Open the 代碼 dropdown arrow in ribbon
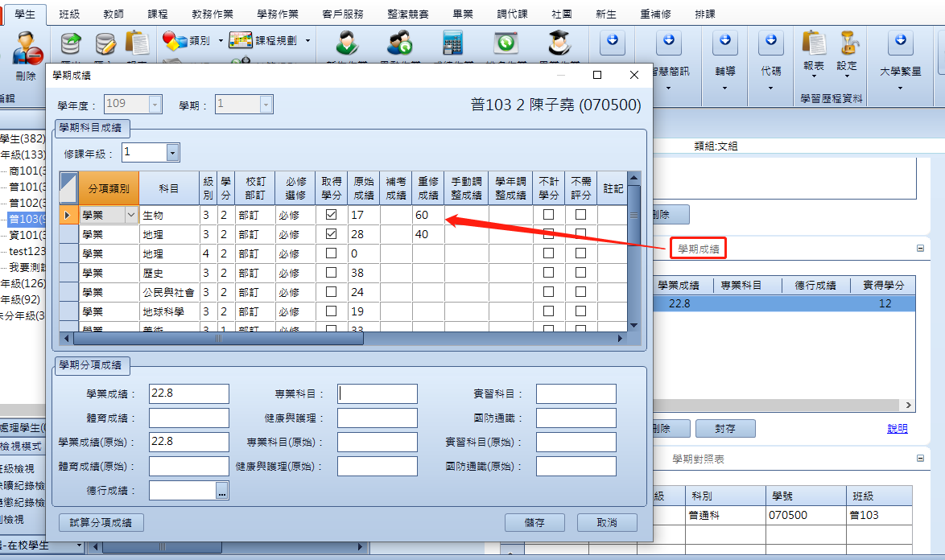This screenshot has height=560, width=945. (x=771, y=89)
